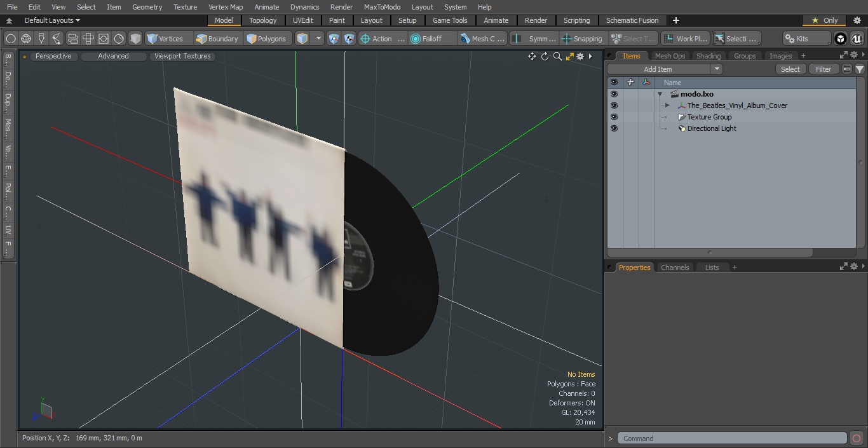
Task: Click the Unreal Engine bridge icon
Action: 857,39
